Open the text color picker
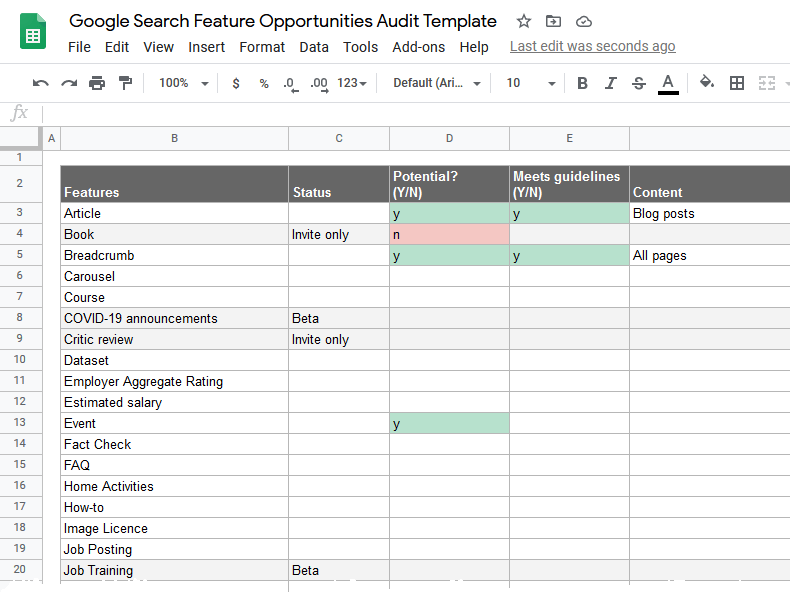The width and height of the screenshot is (790, 605). [x=668, y=84]
